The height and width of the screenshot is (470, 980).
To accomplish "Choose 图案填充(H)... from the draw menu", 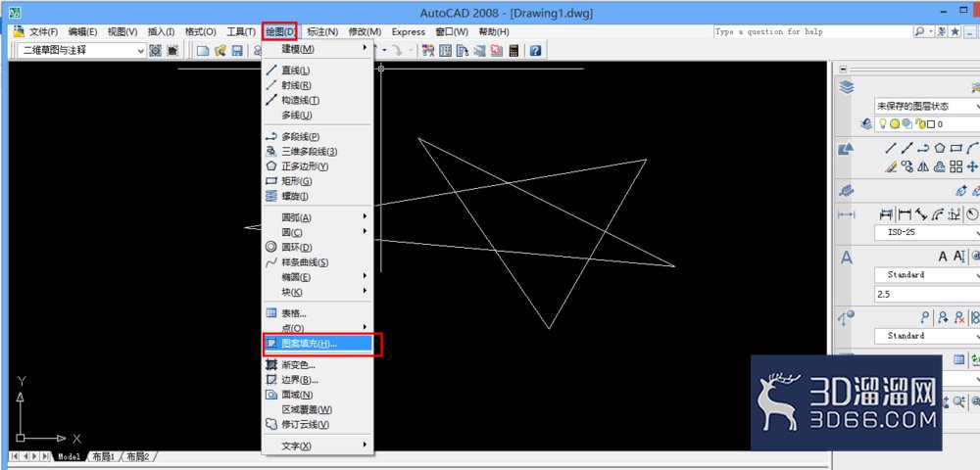I will point(317,344).
